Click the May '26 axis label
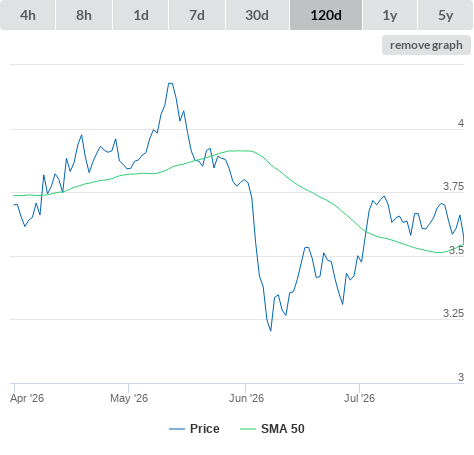Viewport: 474px width, 455px height. 129,398
